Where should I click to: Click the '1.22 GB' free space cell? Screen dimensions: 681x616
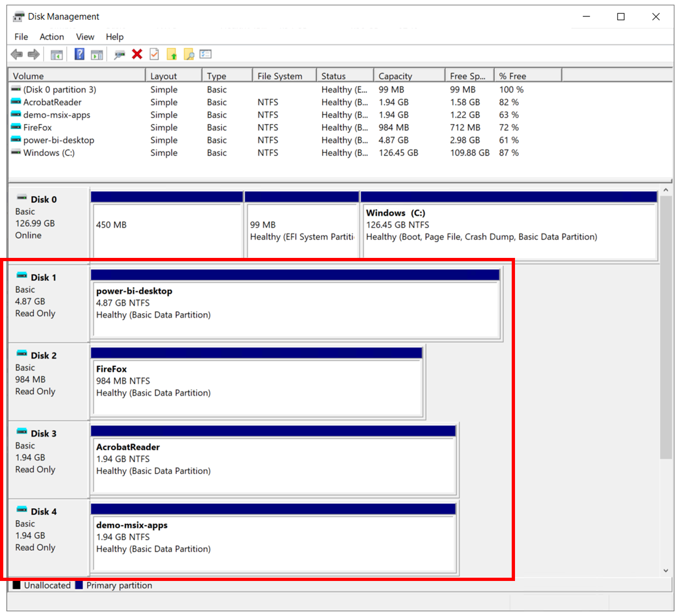(x=465, y=115)
